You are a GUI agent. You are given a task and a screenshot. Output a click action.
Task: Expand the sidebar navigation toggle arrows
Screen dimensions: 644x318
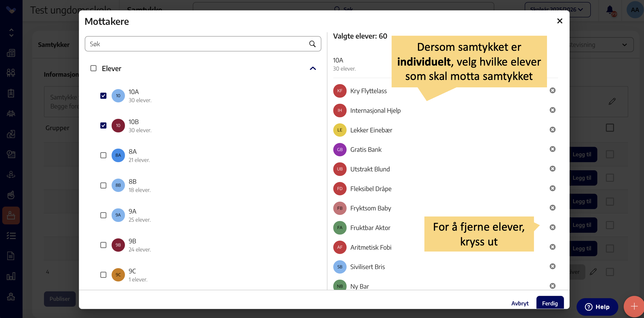11,33
